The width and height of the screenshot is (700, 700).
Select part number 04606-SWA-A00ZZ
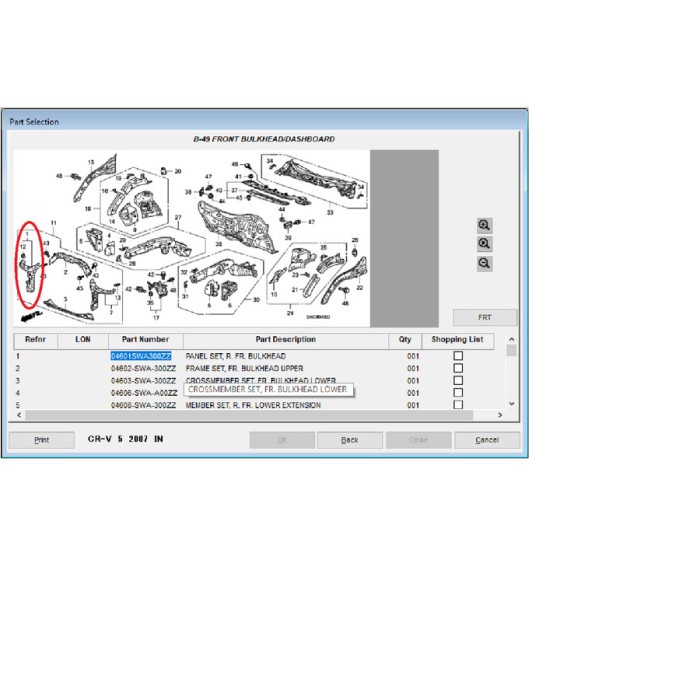pos(144,393)
